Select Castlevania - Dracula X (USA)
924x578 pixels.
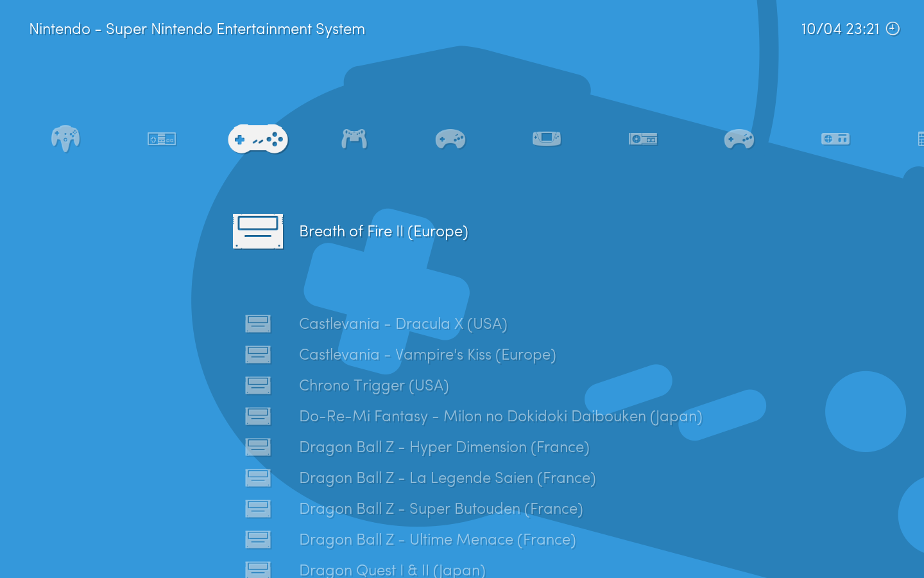[x=403, y=324]
